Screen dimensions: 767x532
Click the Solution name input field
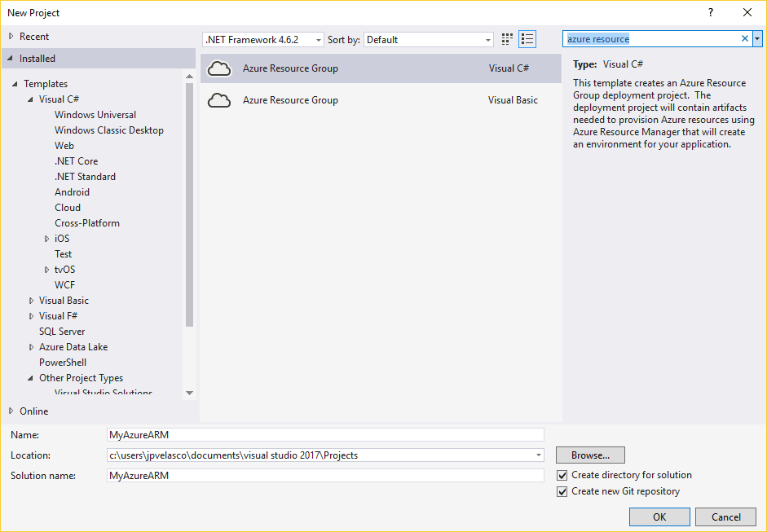tap(325, 475)
